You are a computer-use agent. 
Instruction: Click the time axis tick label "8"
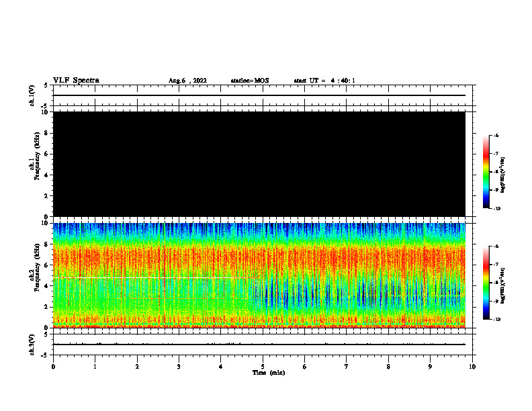tap(388, 367)
